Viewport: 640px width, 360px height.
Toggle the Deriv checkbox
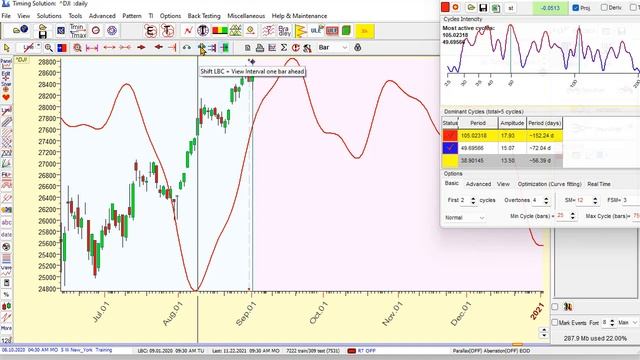click(x=604, y=7)
